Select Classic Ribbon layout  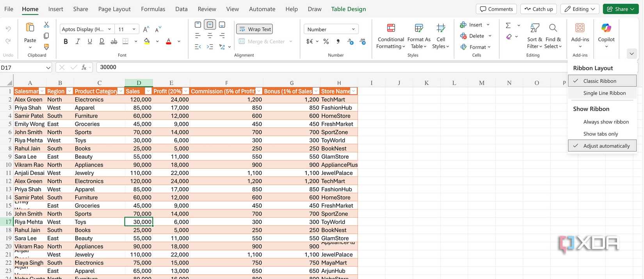pos(602,81)
